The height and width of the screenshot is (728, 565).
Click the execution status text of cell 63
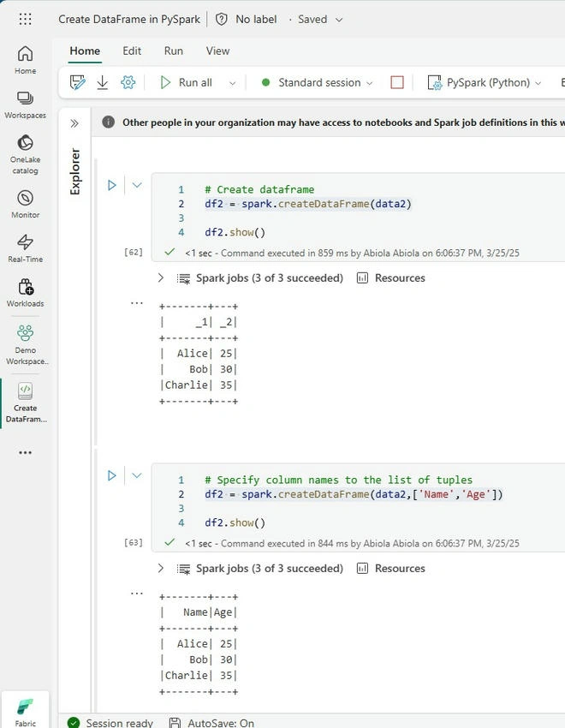[352, 543]
